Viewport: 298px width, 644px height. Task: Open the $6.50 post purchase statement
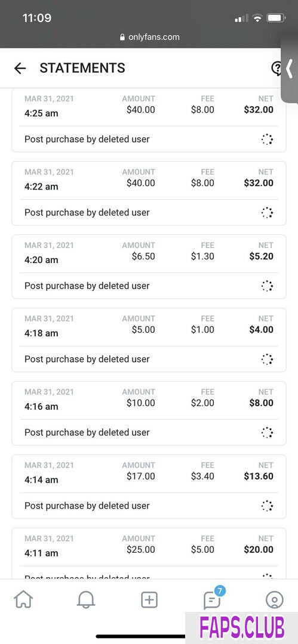click(x=149, y=267)
